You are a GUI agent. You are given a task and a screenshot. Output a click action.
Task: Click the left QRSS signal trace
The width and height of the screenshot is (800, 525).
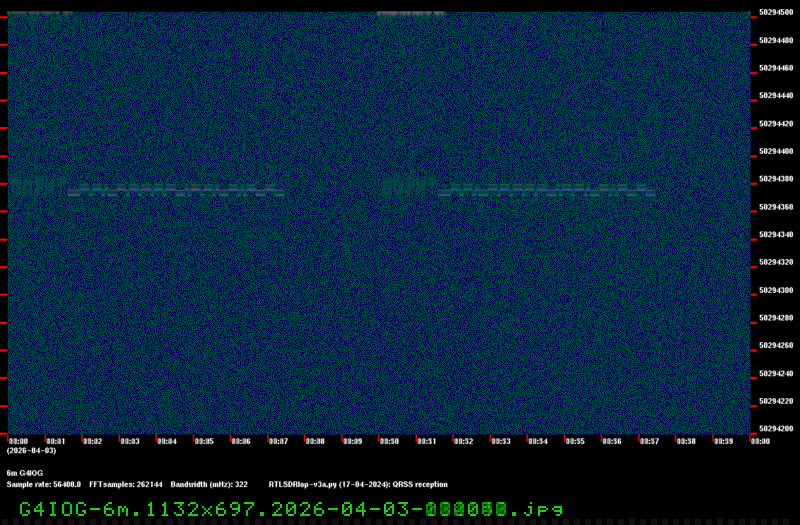click(x=150, y=187)
